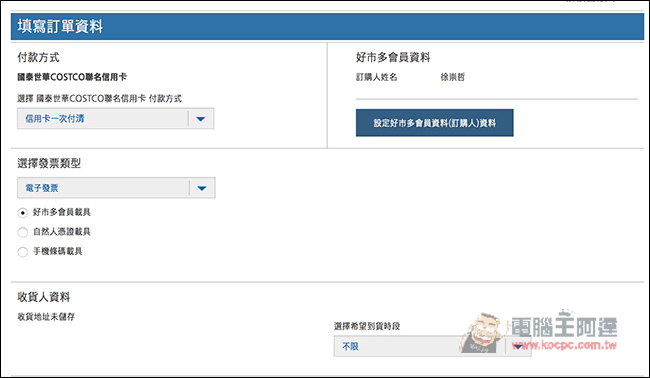Select the 自然人憑證載具 radio button
Viewport: 650px width, 378px height.
pyautogui.click(x=23, y=232)
